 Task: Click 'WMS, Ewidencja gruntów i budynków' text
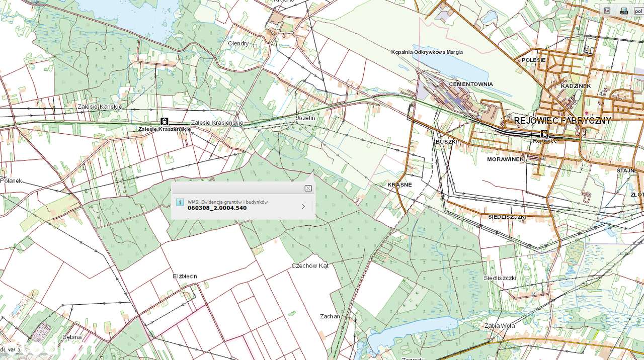[x=227, y=202]
